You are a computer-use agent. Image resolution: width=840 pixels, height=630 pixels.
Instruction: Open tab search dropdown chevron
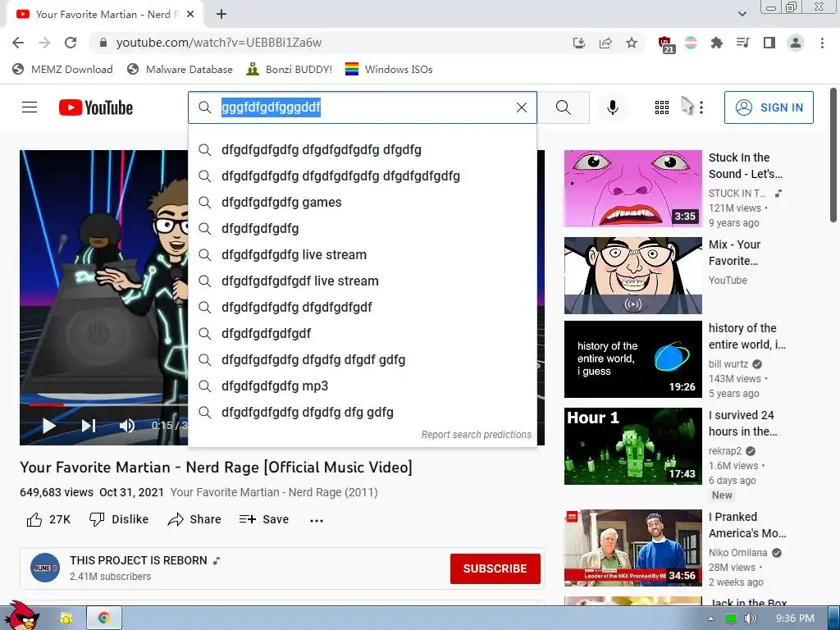(x=742, y=14)
